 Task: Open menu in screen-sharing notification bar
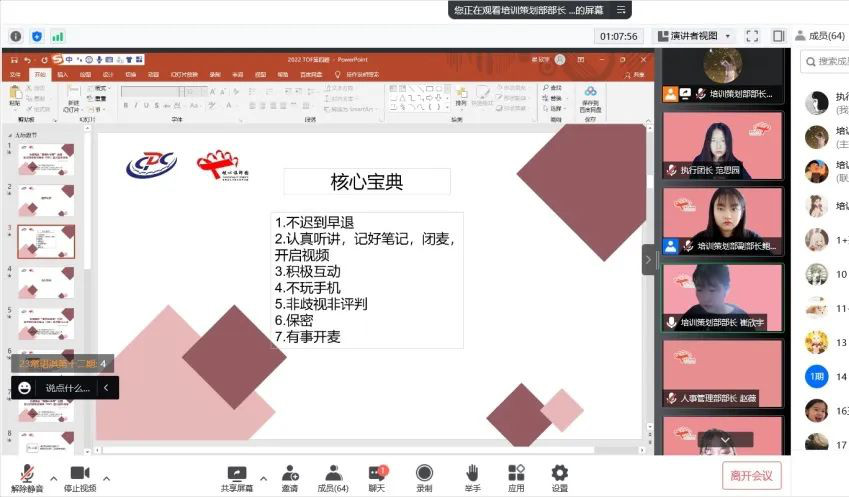[621, 9]
